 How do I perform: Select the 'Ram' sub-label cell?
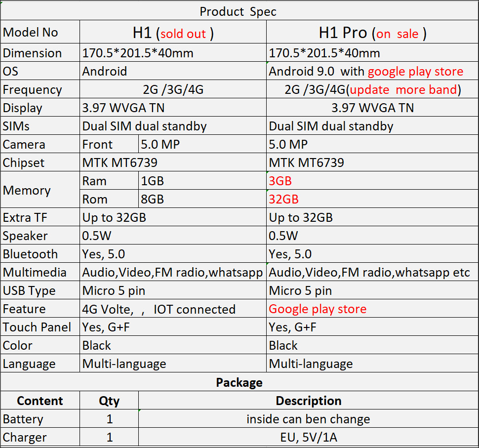pos(109,181)
